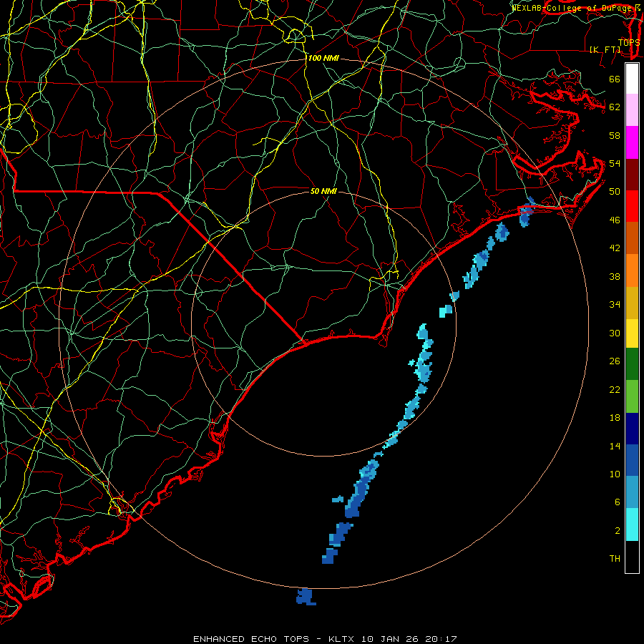This screenshot has width=644, height=644.
Task: Pick the dark orange legend swatch
Action: [632, 238]
